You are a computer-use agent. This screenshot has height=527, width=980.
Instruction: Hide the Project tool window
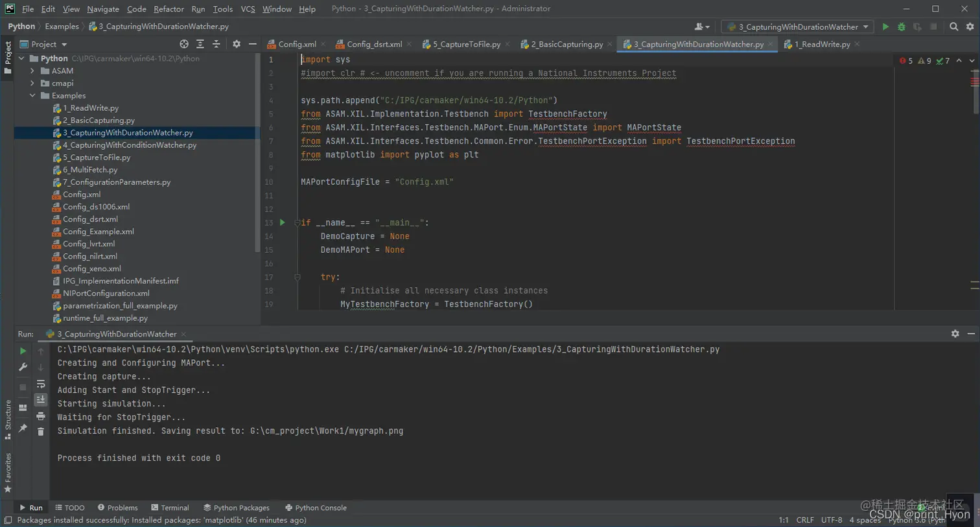(x=252, y=44)
